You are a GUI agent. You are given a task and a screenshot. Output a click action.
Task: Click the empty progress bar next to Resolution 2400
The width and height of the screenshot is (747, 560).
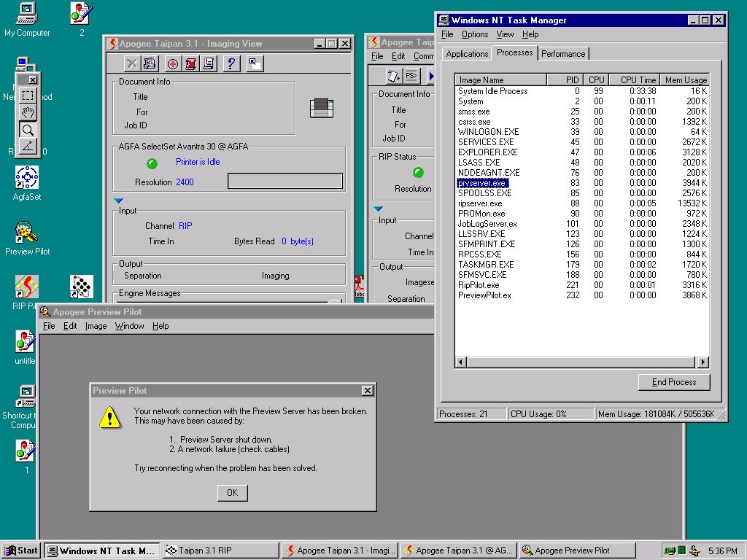[285, 181]
